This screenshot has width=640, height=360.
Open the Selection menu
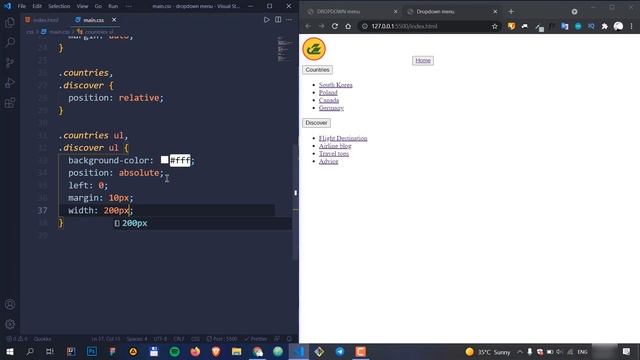click(59, 6)
